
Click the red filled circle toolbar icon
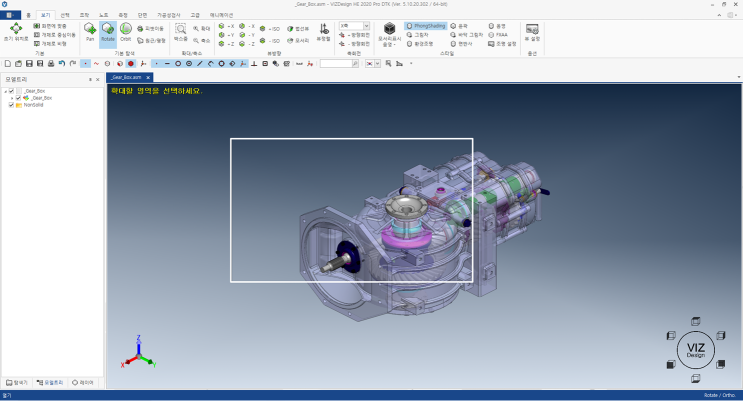pos(131,64)
